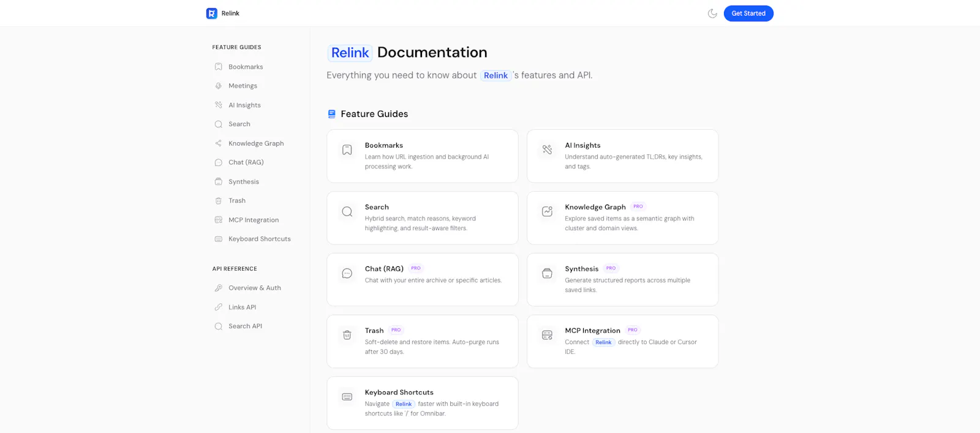
Task: Click the FEATURE GUIDES sidebar heading
Action: point(236,47)
